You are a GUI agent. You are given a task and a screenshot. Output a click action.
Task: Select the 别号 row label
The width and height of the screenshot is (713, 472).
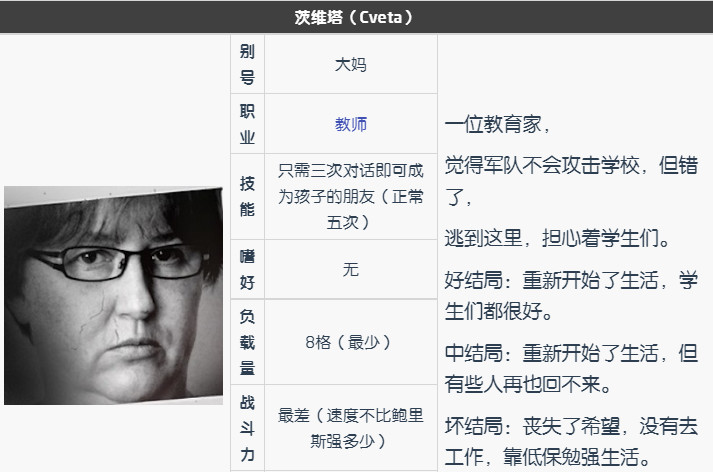click(247, 64)
